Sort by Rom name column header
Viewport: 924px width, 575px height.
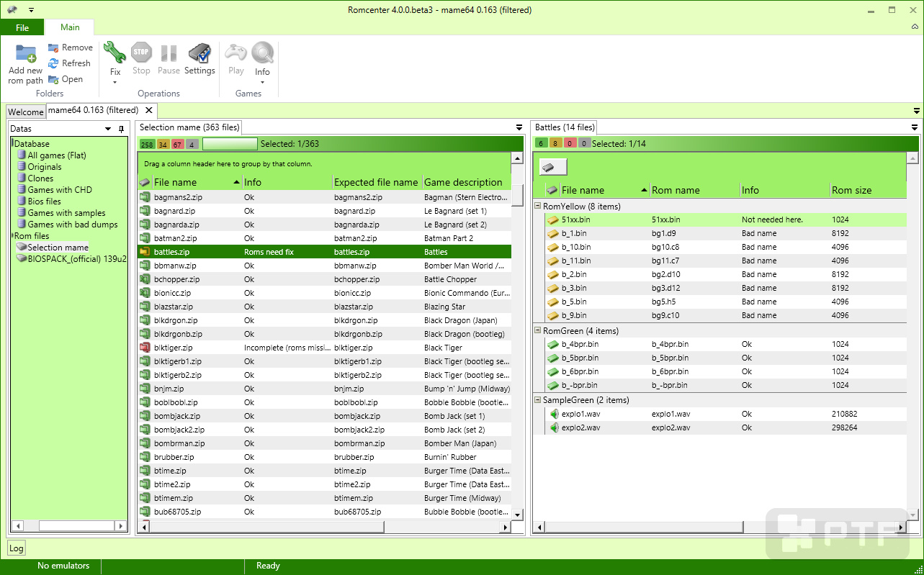(694, 190)
